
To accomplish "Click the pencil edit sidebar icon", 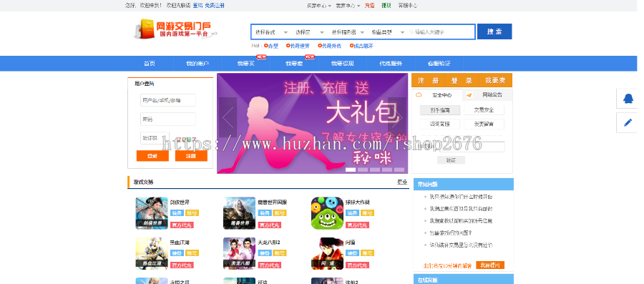I will 628,122.
